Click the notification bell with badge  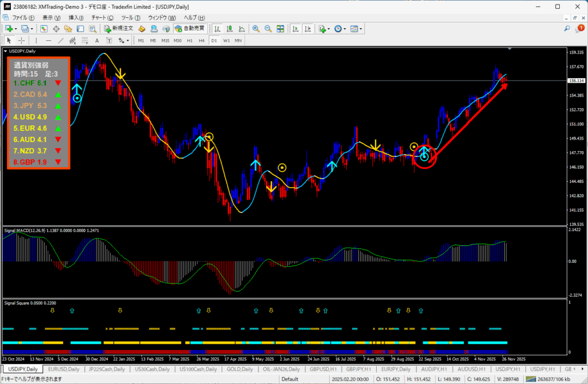579,28
